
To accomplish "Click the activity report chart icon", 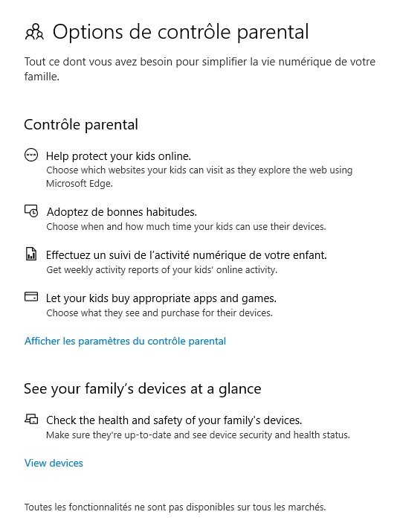I will coord(31,254).
